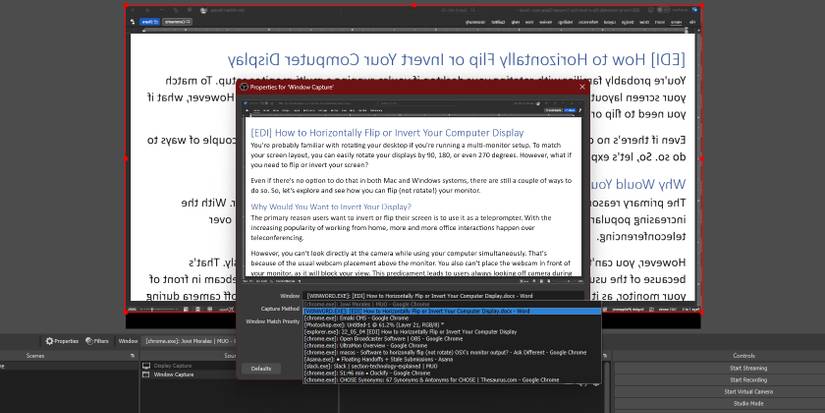Click the Scenes panel pop-out icon
Image resolution: width=825 pixels, height=413 pixels.
pos(132,356)
